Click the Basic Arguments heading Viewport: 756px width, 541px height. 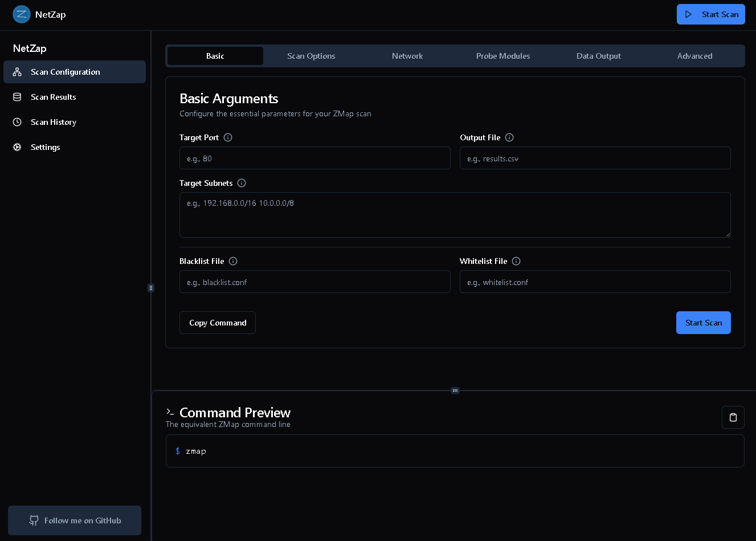pyautogui.click(x=229, y=99)
